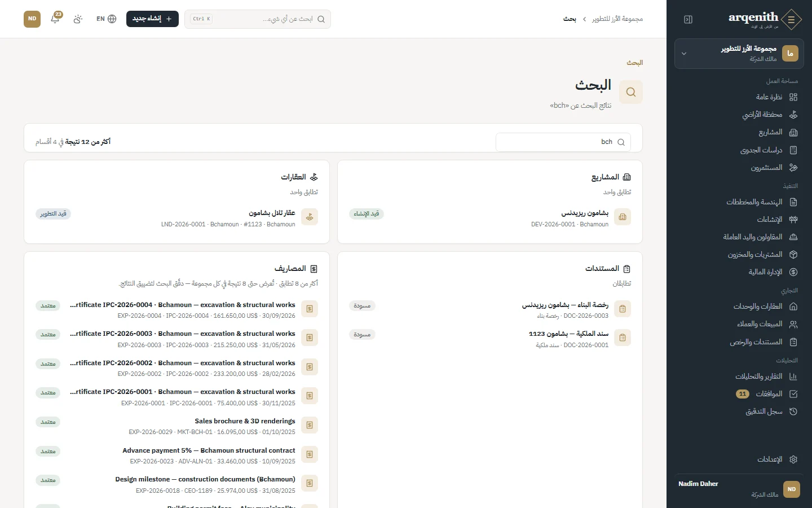Open the ND user avatar in top bar
Image resolution: width=812 pixels, height=508 pixels.
coord(32,19)
